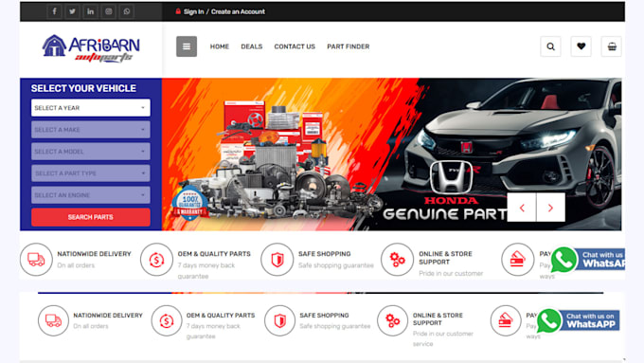Click upper Nationwide Delivery truck icon
This screenshot has height=363, width=644.
(36, 260)
